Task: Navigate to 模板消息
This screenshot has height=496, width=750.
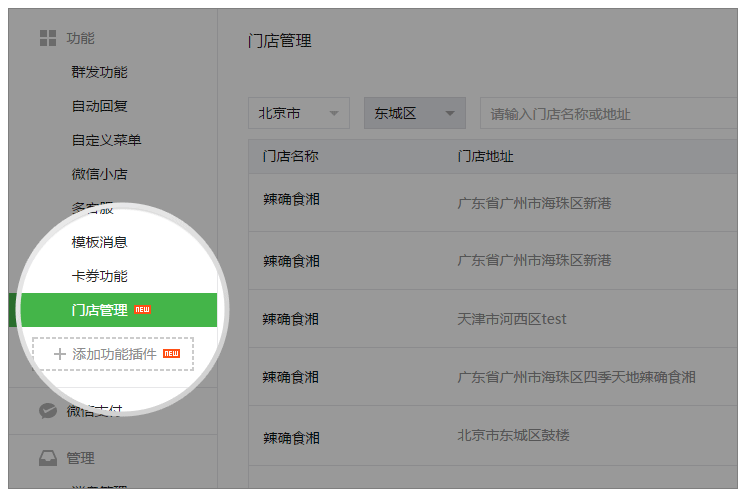Action: pos(99,242)
